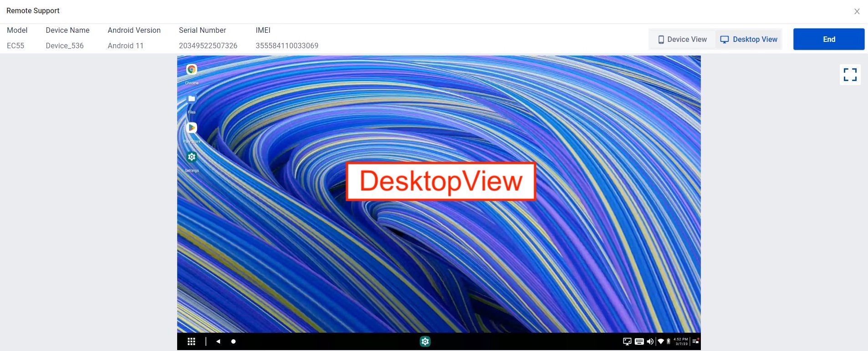Click the screen display icon in the tray

coord(627,341)
